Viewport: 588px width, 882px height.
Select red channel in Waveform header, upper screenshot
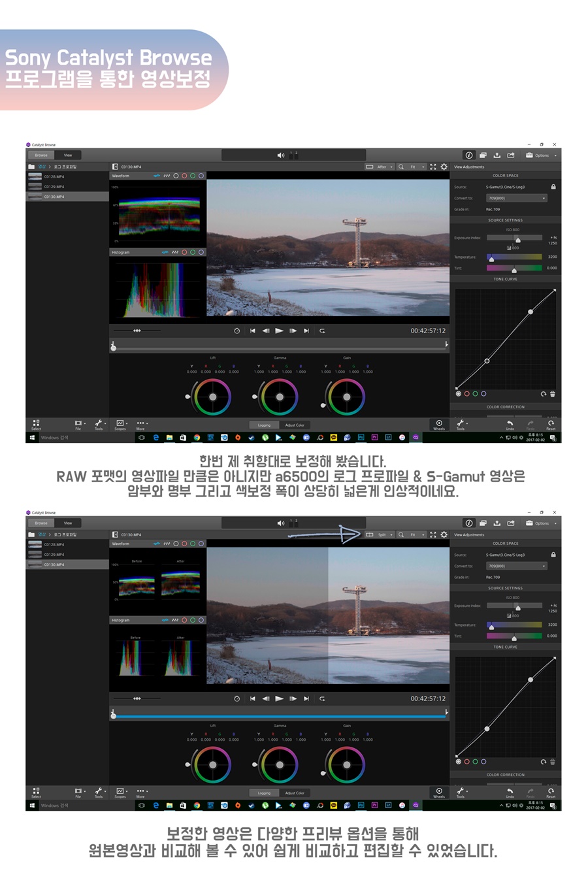(x=184, y=176)
